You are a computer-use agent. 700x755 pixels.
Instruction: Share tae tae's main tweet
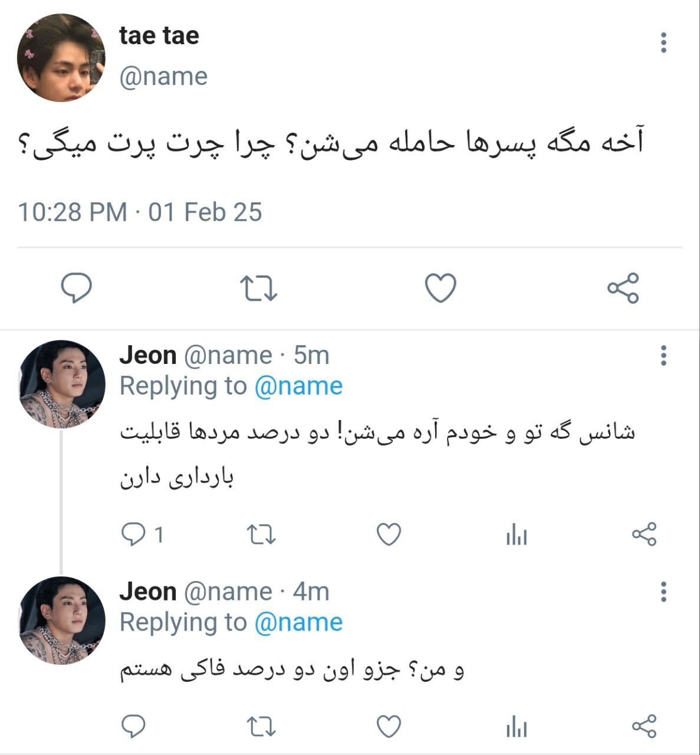pos(623,288)
